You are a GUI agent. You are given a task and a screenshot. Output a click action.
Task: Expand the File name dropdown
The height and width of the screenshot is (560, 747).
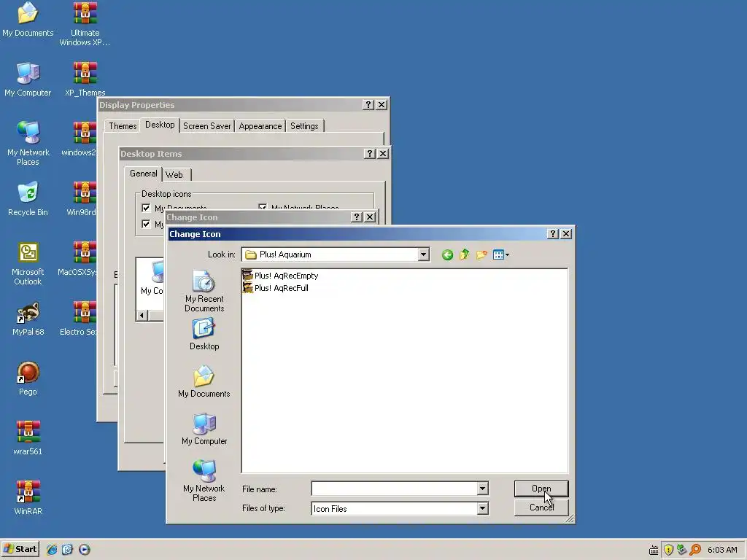(x=482, y=489)
